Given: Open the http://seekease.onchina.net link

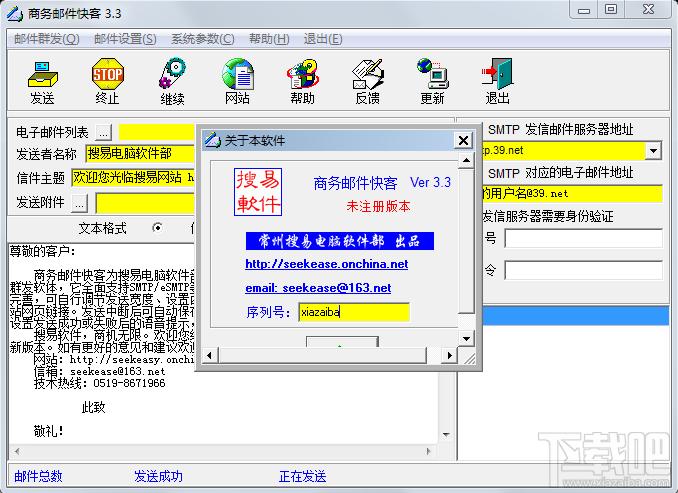Looking at the screenshot, I should (x=326, y=264).
